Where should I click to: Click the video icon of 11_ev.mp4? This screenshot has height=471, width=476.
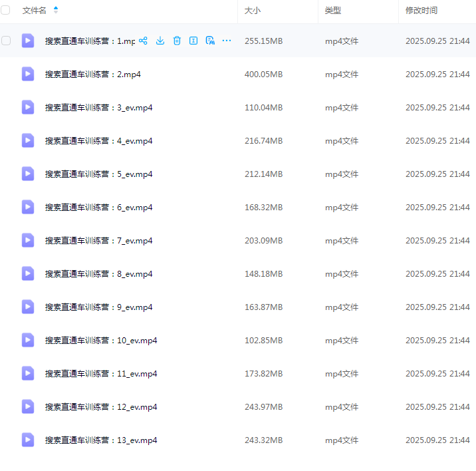(x=28, y=373)
